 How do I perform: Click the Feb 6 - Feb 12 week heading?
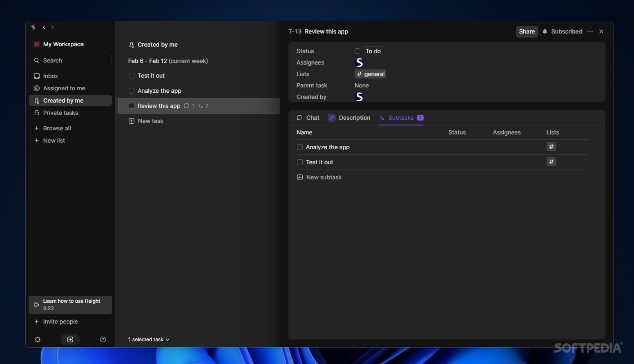point(168,61)
